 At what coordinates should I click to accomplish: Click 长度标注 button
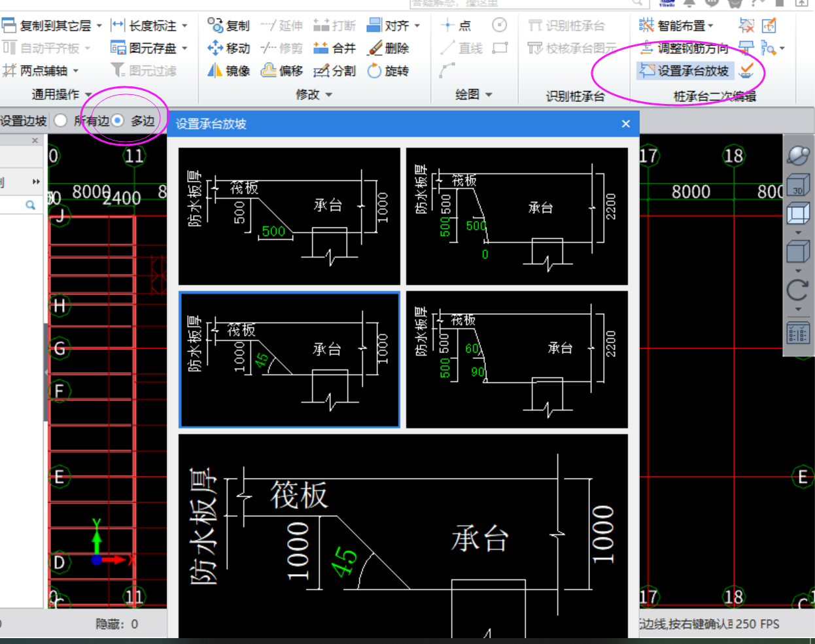144,25
